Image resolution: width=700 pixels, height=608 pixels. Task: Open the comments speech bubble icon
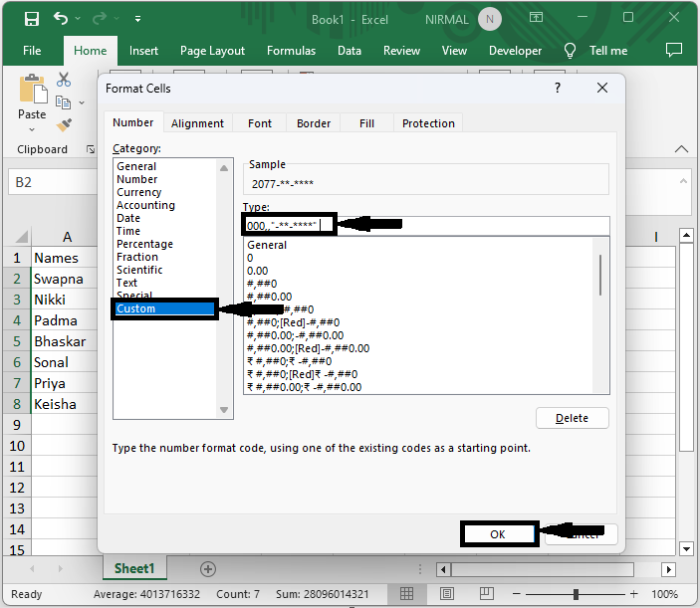coord(674,50)
